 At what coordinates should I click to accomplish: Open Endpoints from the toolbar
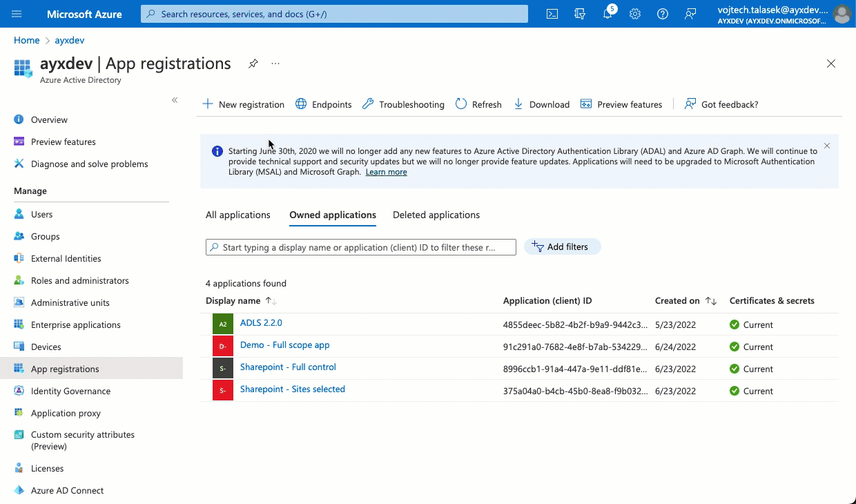[323, 104]
